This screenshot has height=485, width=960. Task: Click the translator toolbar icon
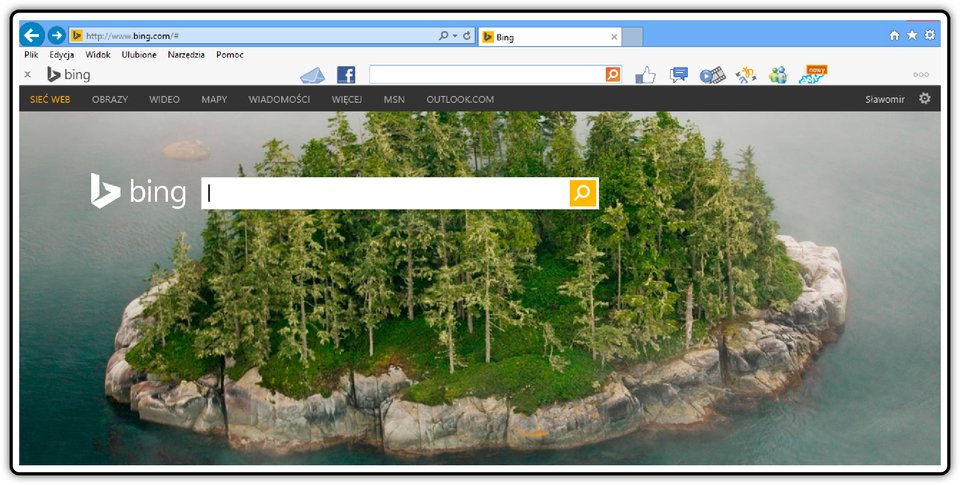746,75
